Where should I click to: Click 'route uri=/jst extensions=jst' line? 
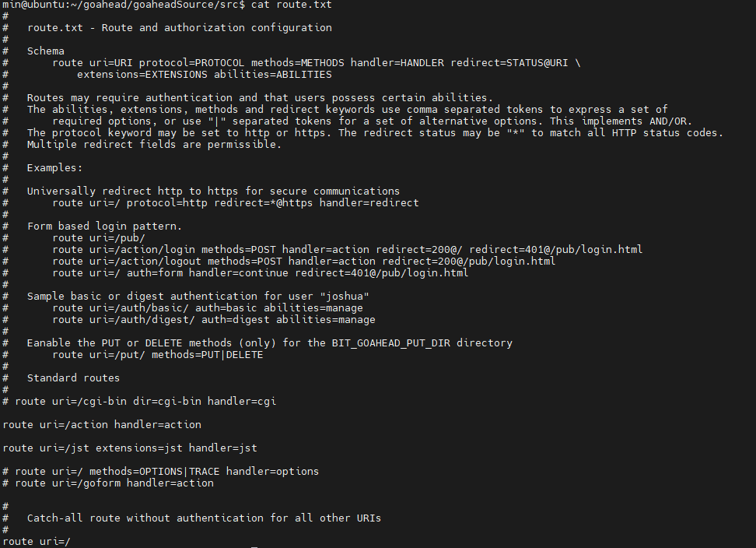tap(130, 448)
